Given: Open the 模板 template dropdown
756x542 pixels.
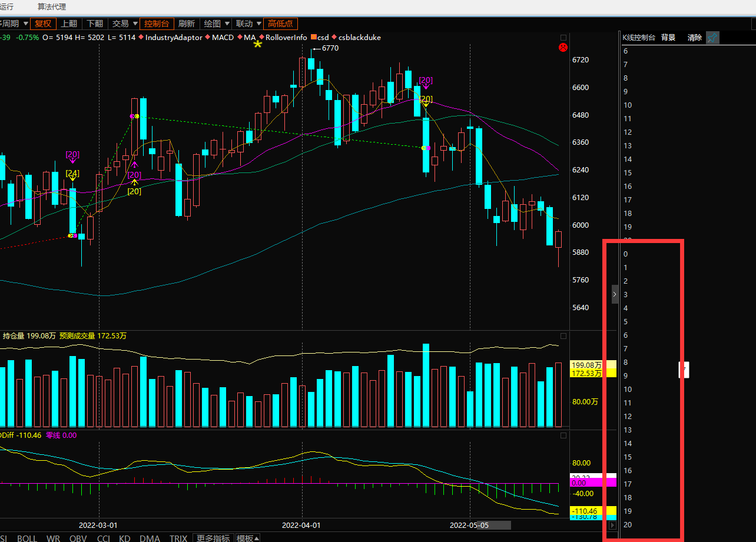Looking at the screenshot, I should pos(248,538).
